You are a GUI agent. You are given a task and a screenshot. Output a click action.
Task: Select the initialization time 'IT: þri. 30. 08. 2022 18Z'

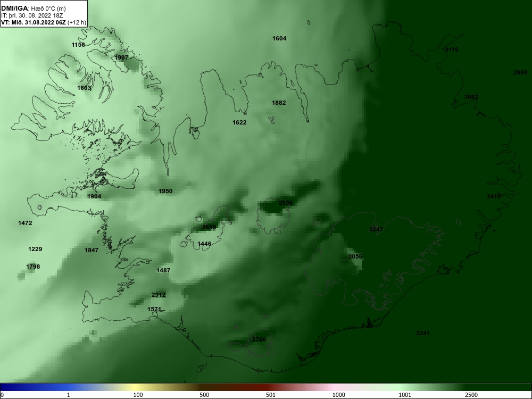(x=32, y=15)
